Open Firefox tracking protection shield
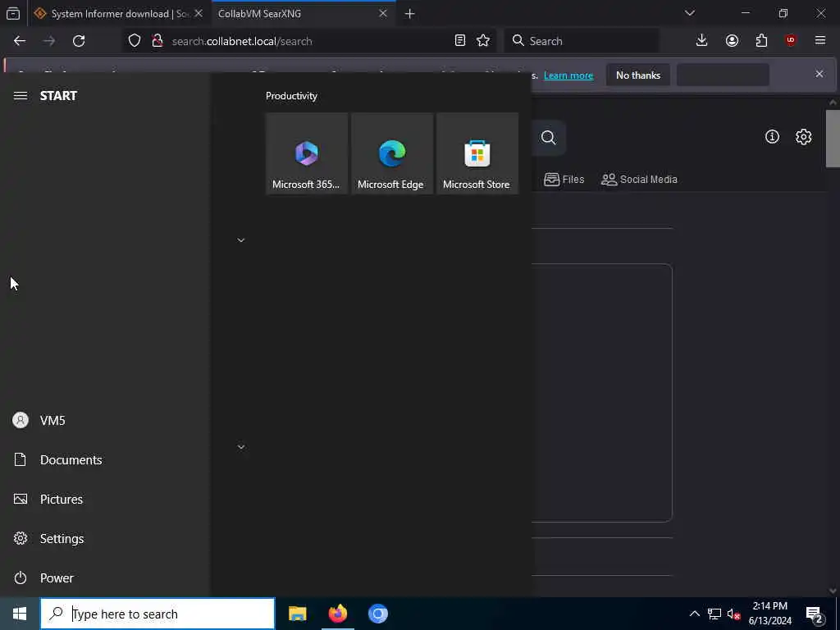Image resolution: width=840 pixels, height=630 pixels. (135, 41)
